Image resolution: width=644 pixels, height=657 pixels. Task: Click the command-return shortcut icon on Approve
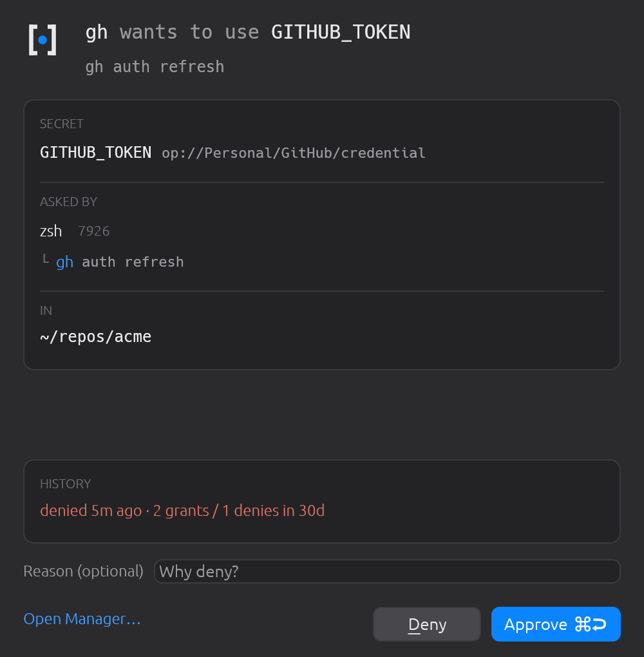tap(591, 624)
